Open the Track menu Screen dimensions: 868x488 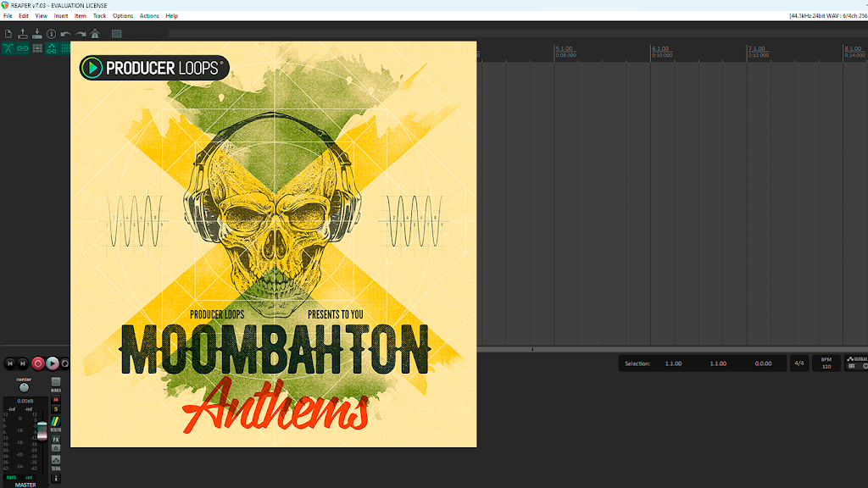click(x=100, y=16)
